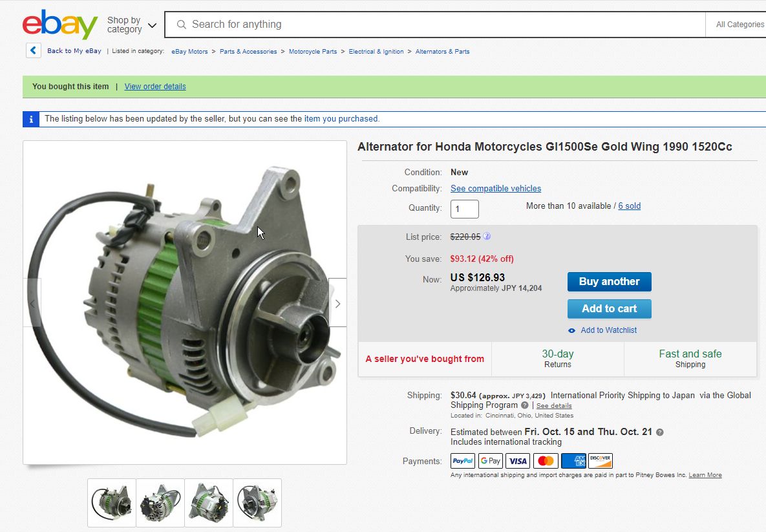Image resolution: width=766 pixels, height=532 pixels.
Task: Click the blue info icon in the listing notice
Action: (x=31, y=119)
